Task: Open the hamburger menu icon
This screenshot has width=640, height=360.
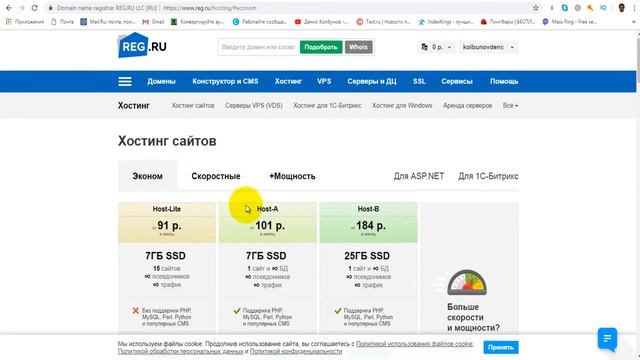Action: (125, 81)
